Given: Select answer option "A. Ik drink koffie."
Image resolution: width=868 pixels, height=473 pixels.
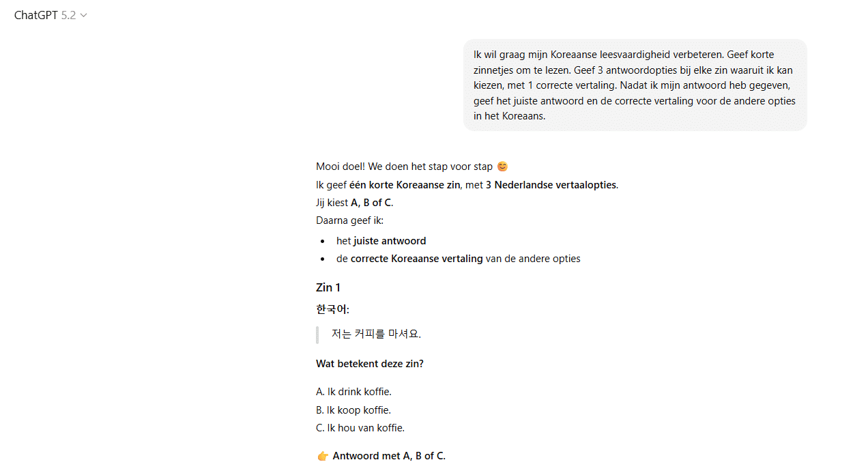Looking at the screenshot, I should [353, 391].
